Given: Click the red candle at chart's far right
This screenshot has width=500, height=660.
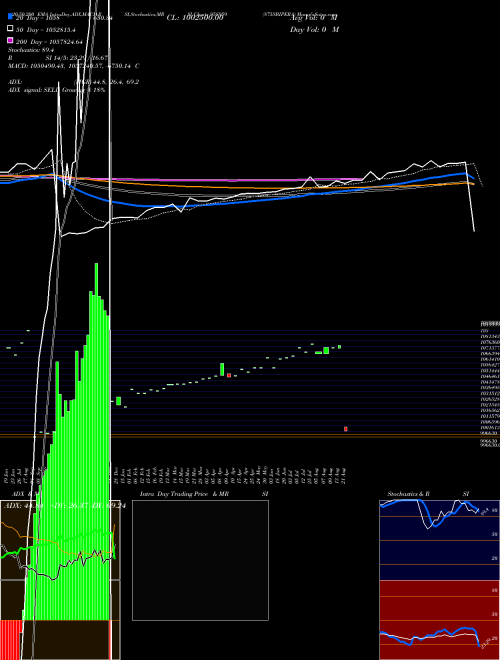Looking at the screenshot, I should point(346,429).
